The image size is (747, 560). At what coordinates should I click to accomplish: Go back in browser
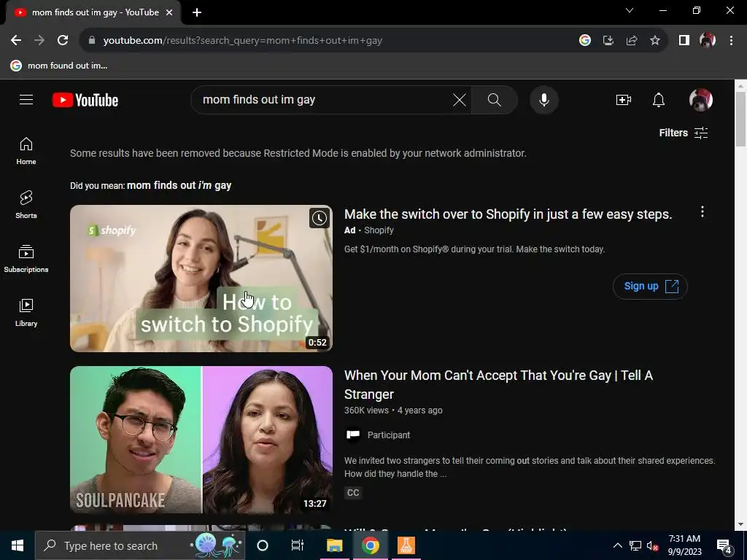coord(16,41)
